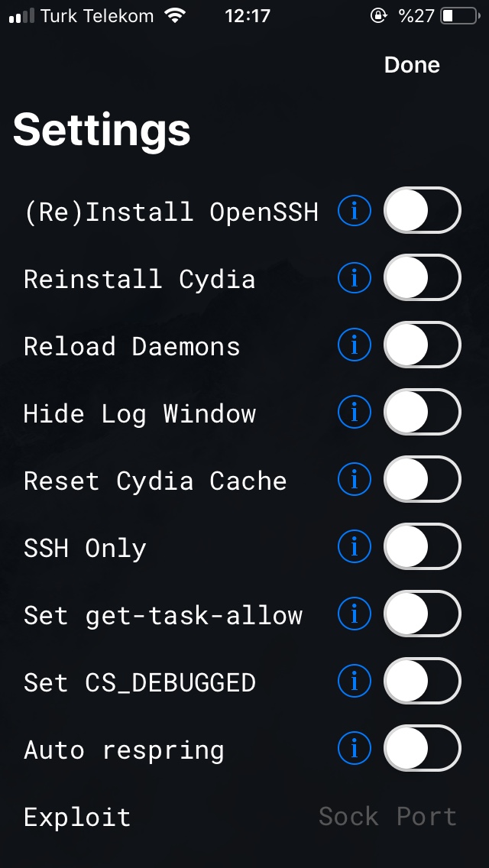Tap info icon beside Reload Daemons
The width and height of the screenshot is (489, 868).
pos(354,345)
